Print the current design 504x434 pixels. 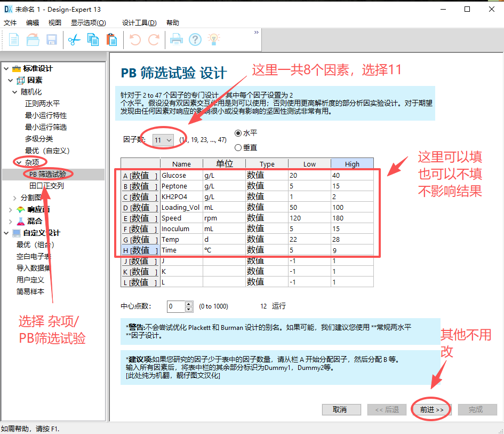coord(176,40)
